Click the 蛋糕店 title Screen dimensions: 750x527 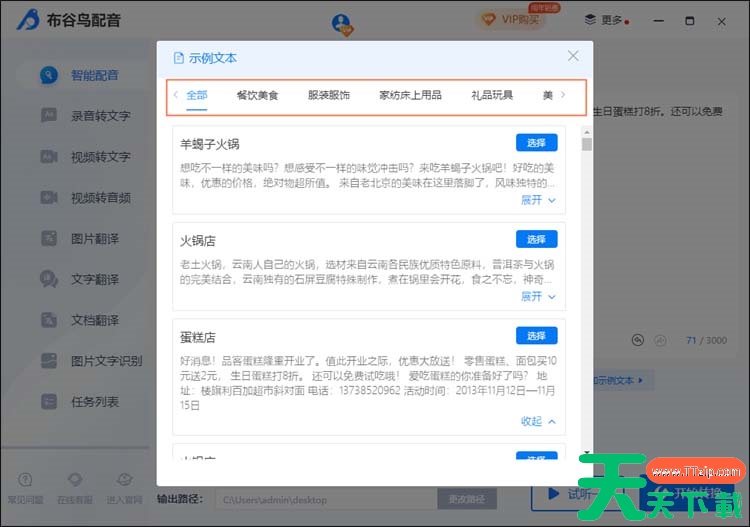point(198,337)
